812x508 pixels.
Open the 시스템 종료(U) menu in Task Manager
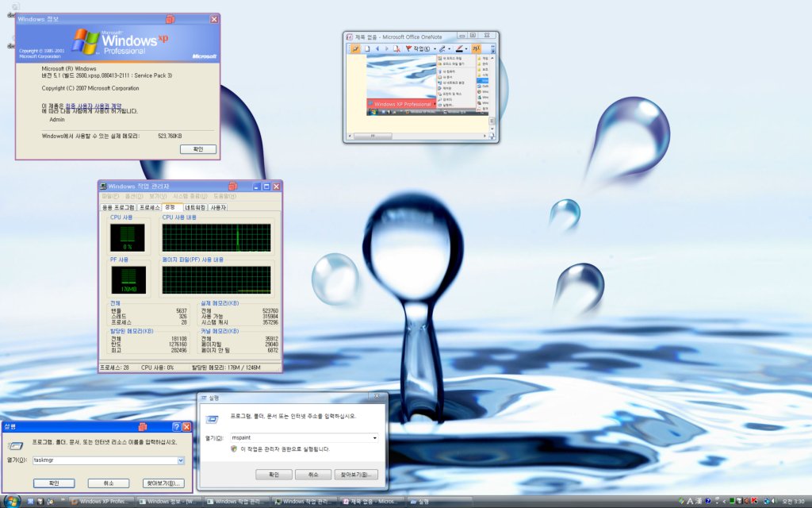click(x=190, y=197)
